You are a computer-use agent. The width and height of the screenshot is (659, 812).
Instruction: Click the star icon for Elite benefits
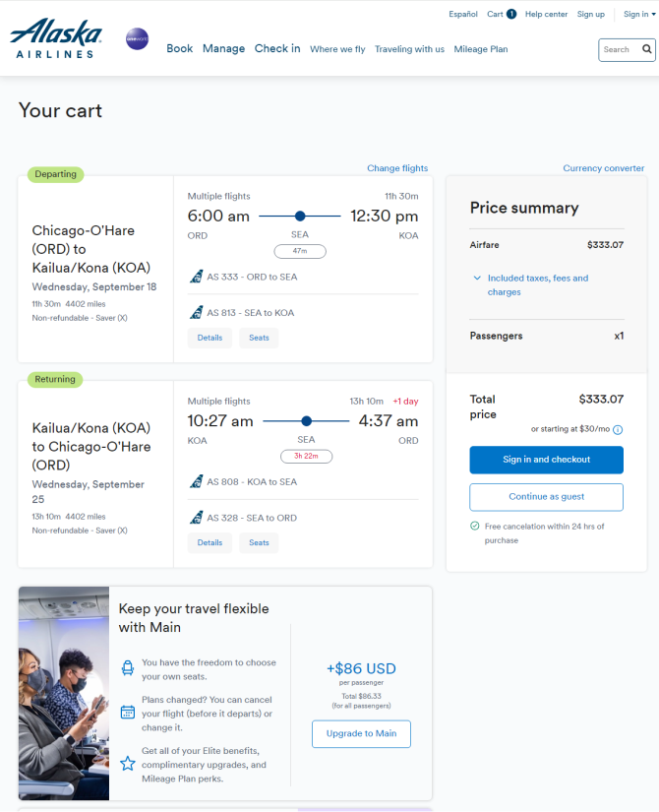[127, 764]
